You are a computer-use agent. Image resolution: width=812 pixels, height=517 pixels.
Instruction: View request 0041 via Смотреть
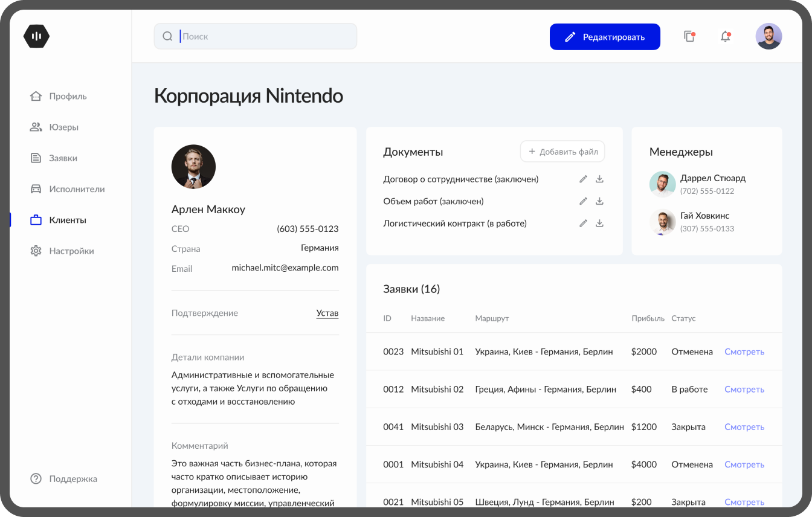(744, 426)
